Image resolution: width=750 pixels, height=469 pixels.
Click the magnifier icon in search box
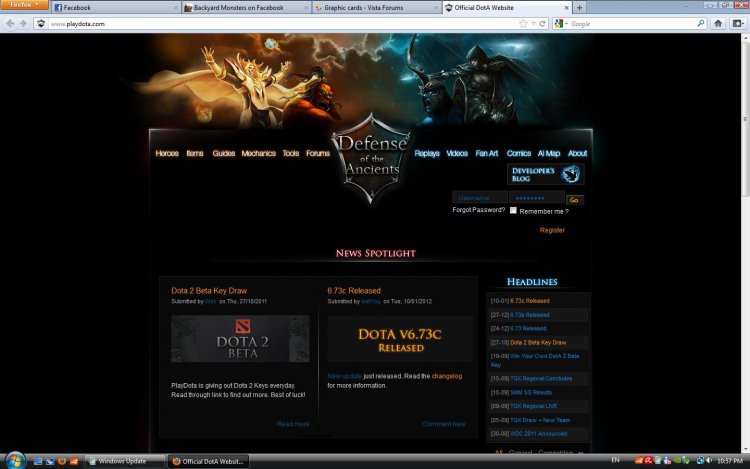click(700, 23)
